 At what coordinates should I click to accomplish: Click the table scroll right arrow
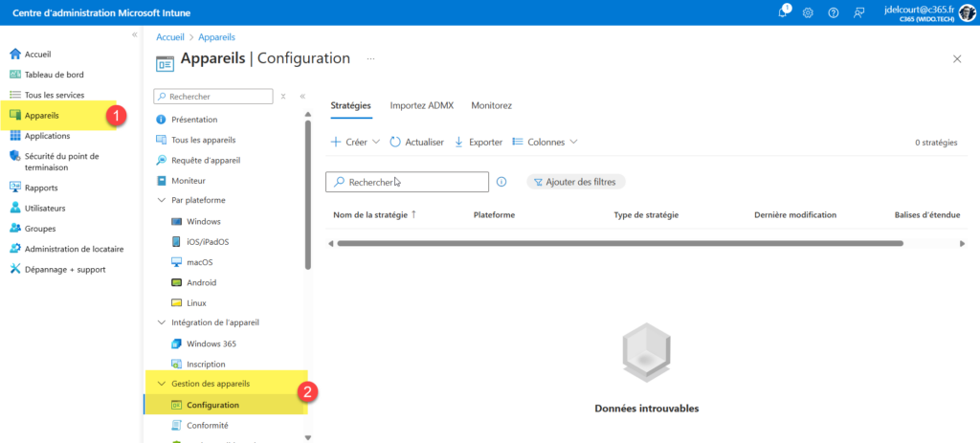pos(963,243)
